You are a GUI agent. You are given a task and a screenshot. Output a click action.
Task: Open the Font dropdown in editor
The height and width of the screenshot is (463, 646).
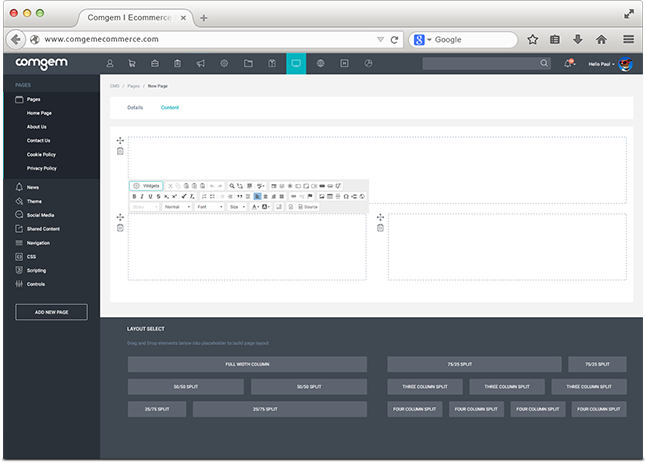pyautogui.click(x=210, y=207)
